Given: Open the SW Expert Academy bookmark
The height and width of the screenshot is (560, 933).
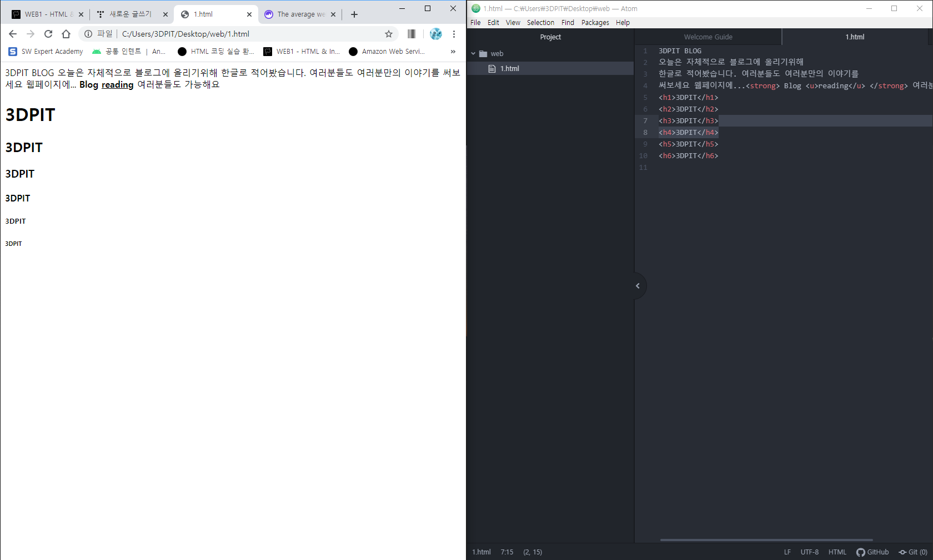Looking at the screenshot, I should 46,52.
